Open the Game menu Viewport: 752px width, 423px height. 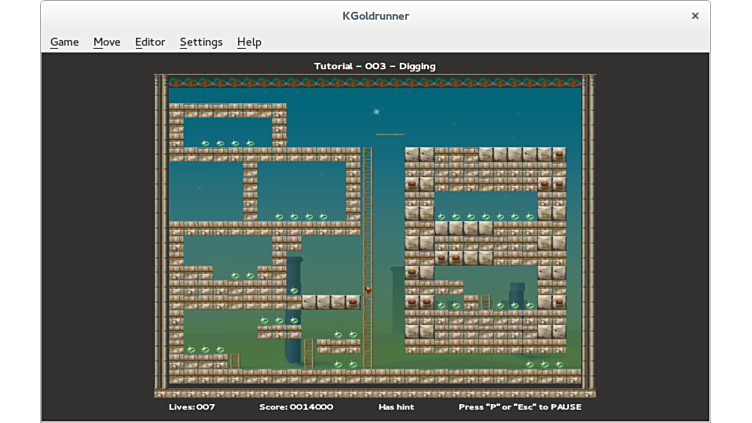tap(64, 42)
